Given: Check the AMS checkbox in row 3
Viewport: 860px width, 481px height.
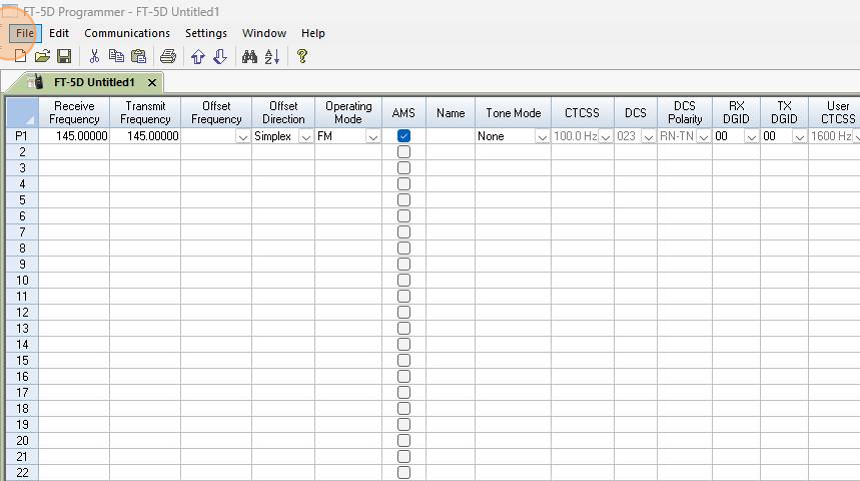Looking at the screenshot, I should point(404,168).
